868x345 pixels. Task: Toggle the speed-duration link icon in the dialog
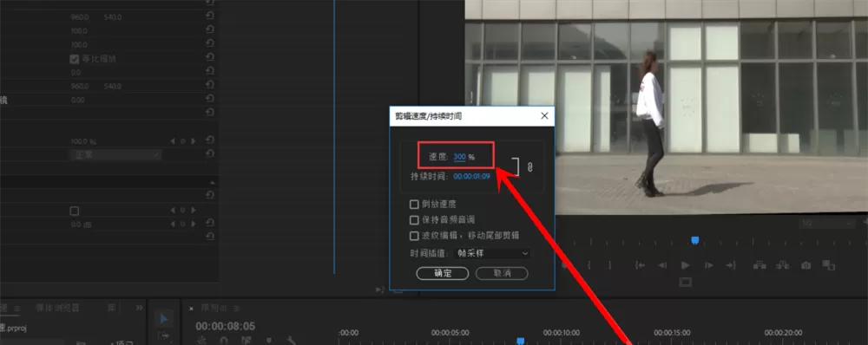(529, 166)
